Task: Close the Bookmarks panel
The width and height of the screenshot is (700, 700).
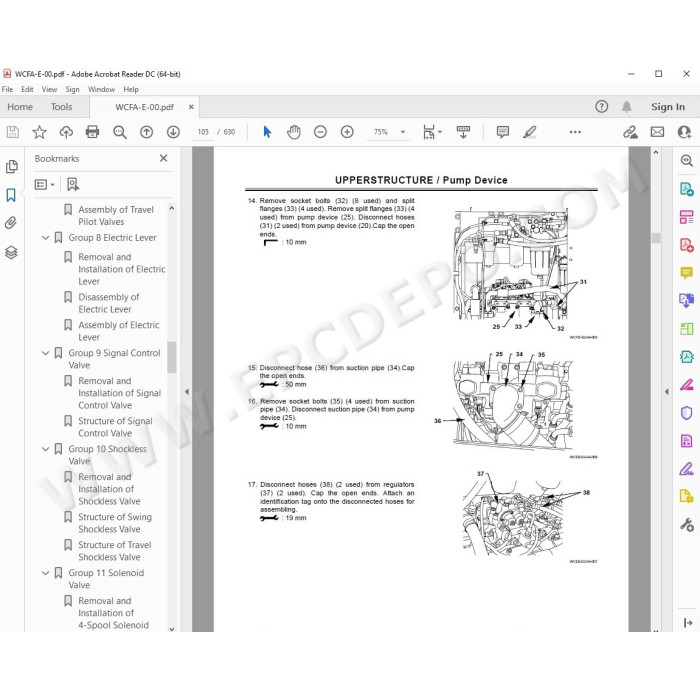Action: [163, 158]
